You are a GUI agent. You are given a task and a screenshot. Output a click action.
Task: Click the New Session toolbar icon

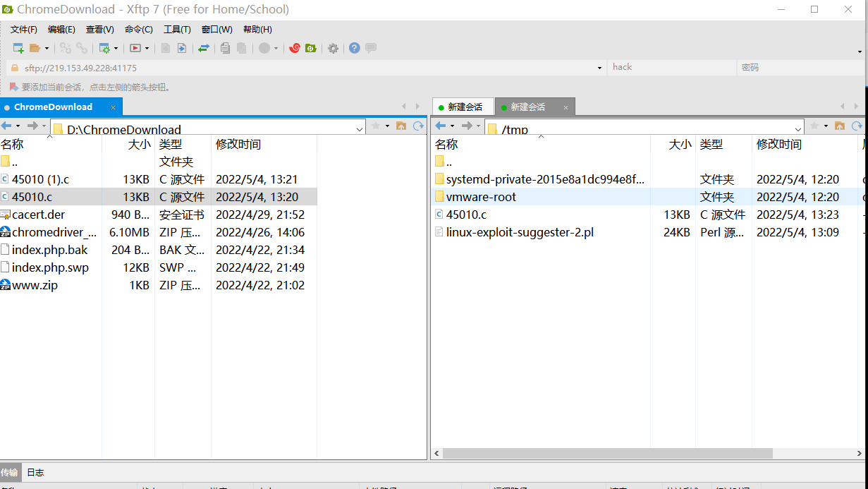[x=18, y=48]
